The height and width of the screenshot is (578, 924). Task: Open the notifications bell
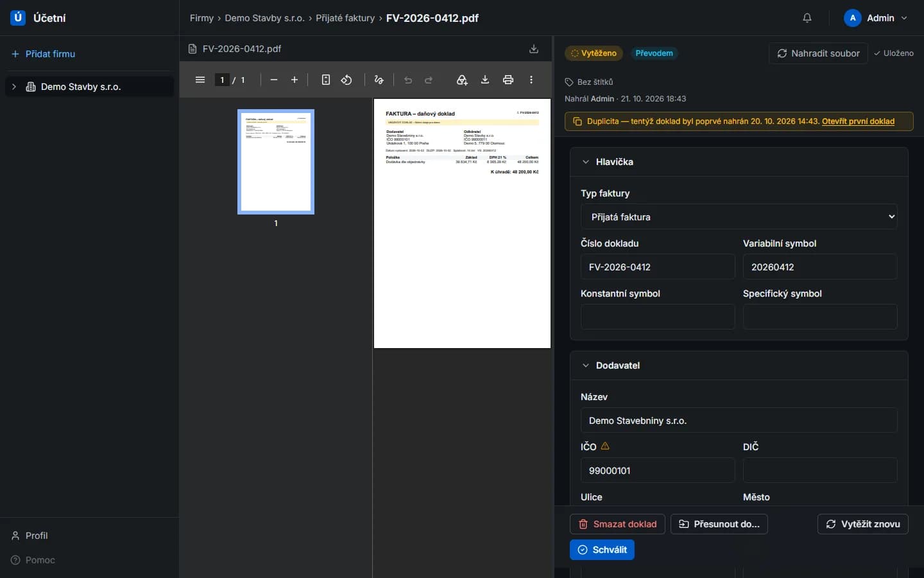click(x=807, y=18)
